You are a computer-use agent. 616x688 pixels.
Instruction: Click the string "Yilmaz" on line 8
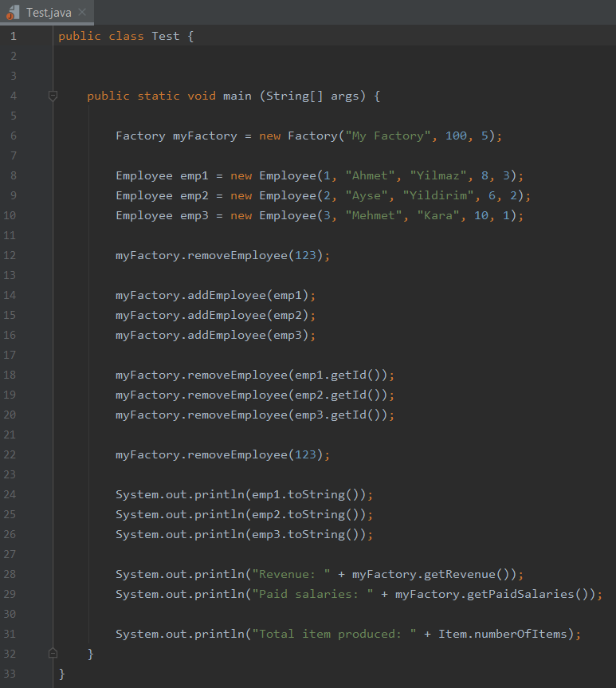point(438,175)
